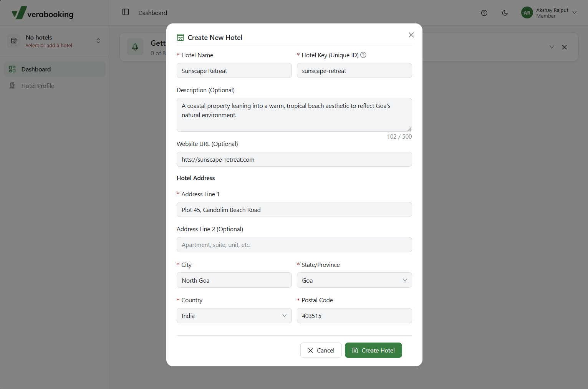Click the 102 / 500 character counter

click(399, 137)
